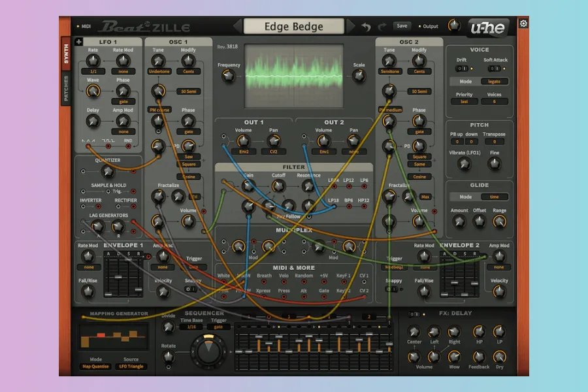Viewport: 588px width, 392px height.
Task: Click the Mapping Generator graph display
Action: tap(114, 337)
